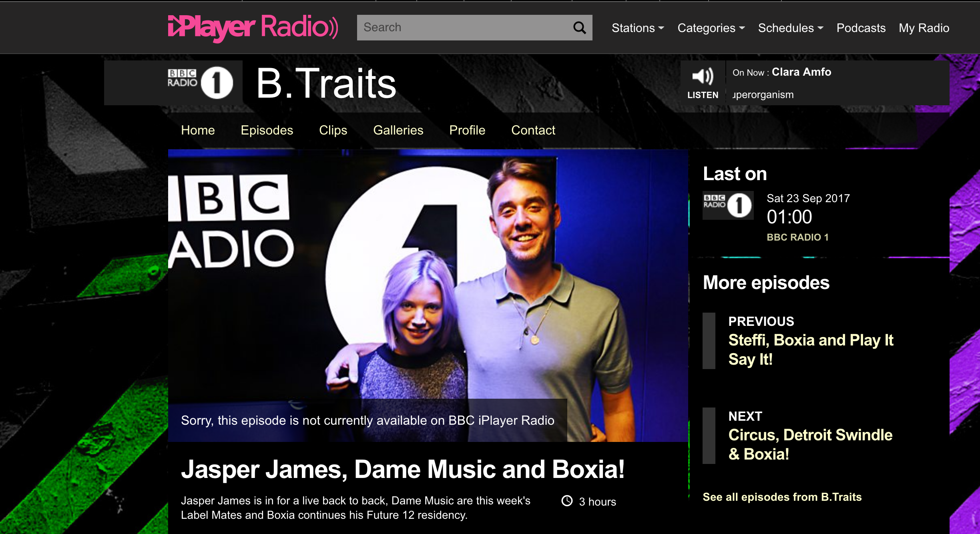Click the '3 hours' duration text
This screenshot has height=534, width=980.
[597, 502]
